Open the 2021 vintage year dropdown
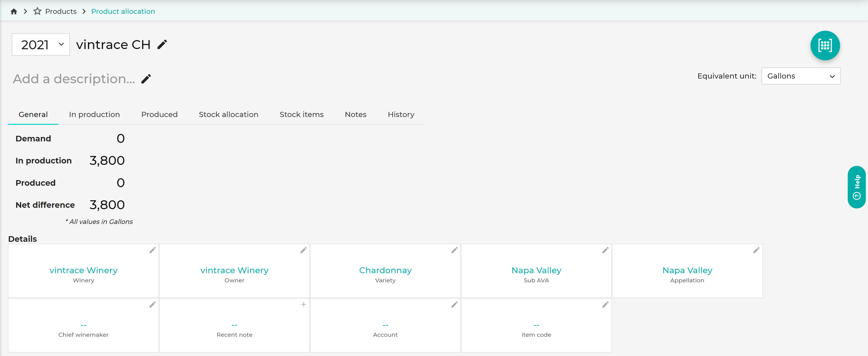 (x=41, y=45)
